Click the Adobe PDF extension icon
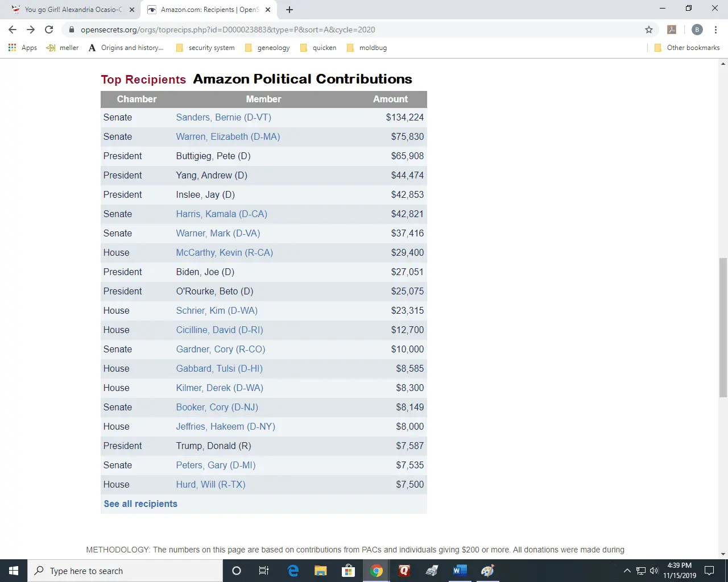The width and height of the screenshot is (728, 582). click(x=672, y=30)
